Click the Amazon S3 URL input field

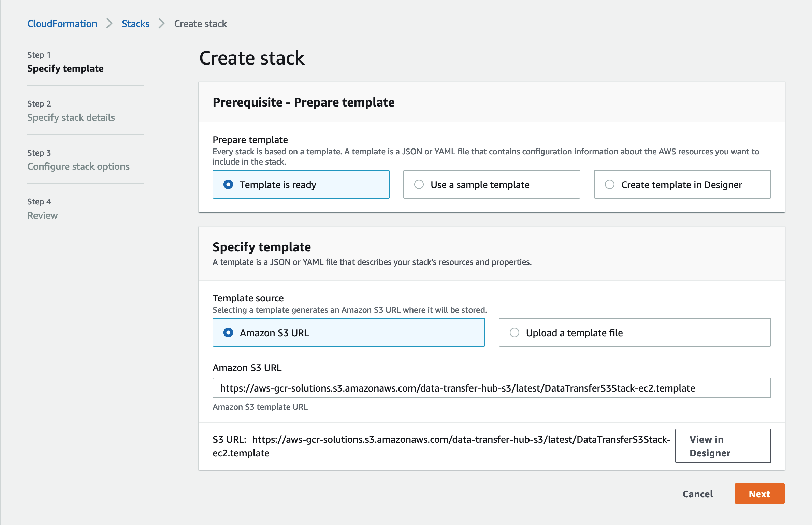click(491, 388)
